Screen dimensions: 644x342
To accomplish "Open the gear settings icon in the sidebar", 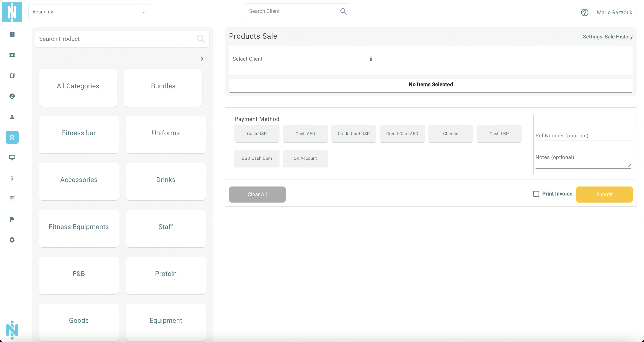I will click(12, 240).
